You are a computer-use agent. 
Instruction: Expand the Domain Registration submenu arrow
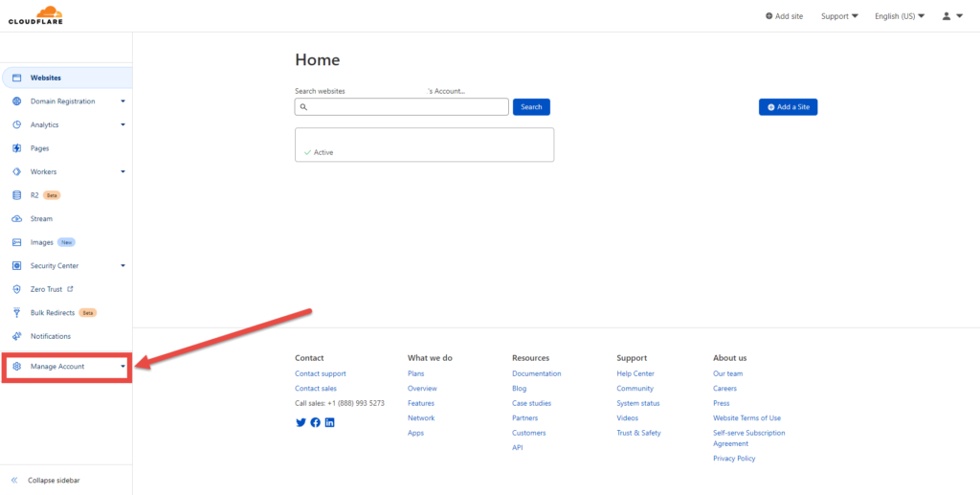click(x=123, y=101)
